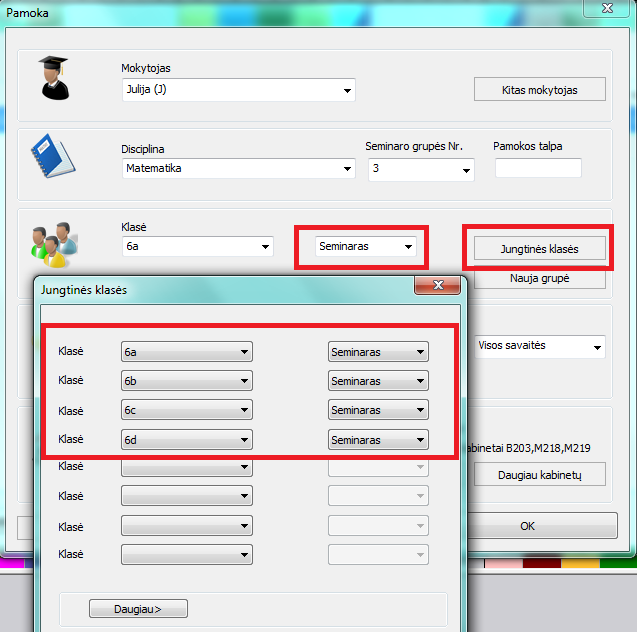Viewport: 637px width, 632px height.
Task: Confirm with the OK button
Action: coord(527,525)
